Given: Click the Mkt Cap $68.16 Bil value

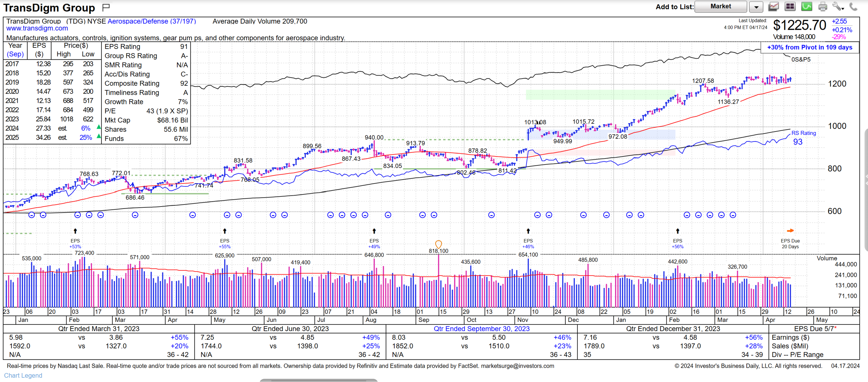Looking at the screenshot, I should tap(172, 120).
